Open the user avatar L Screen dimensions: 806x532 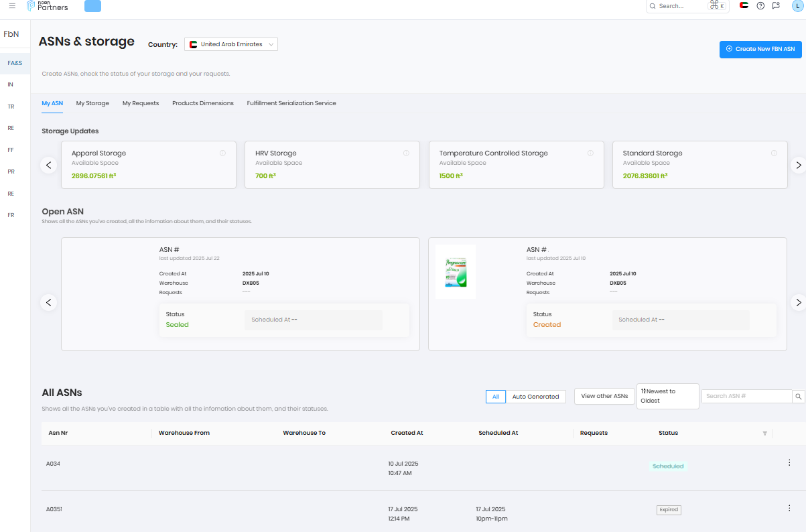click(797, 6)
